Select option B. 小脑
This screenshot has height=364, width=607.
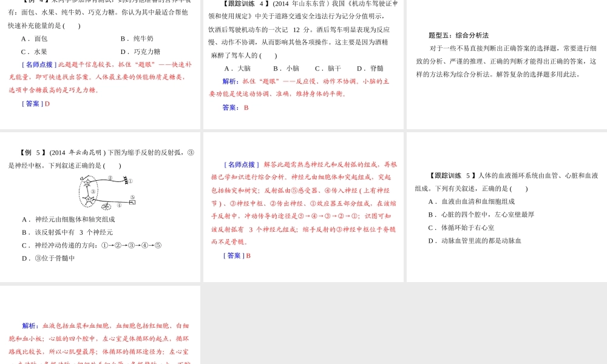point(286,69)
